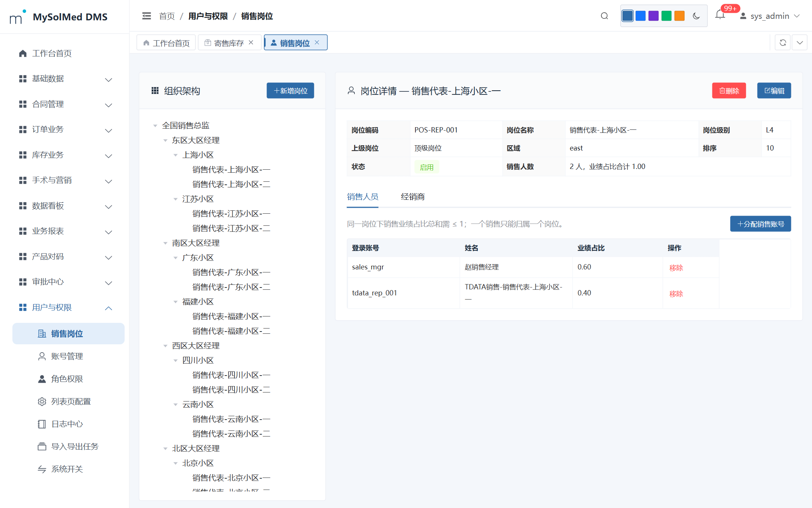812x508 pixels.
Task: Select the 销售人员 tab
Action: click(x=362, y=197)
